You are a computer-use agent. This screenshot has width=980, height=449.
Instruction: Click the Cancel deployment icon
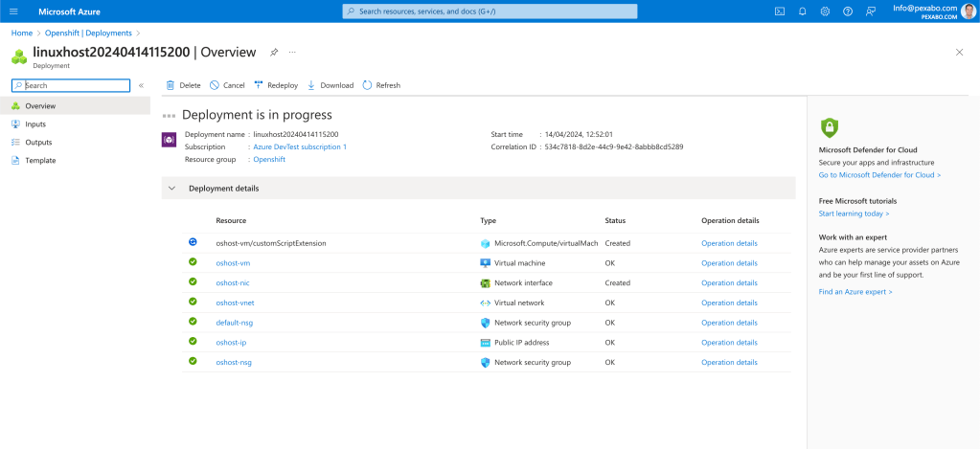215,85
